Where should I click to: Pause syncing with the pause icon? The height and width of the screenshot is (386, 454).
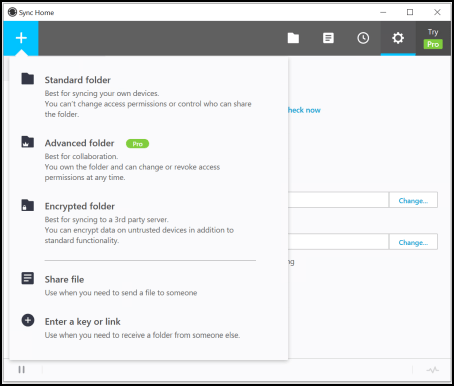[x=22, y=369]
